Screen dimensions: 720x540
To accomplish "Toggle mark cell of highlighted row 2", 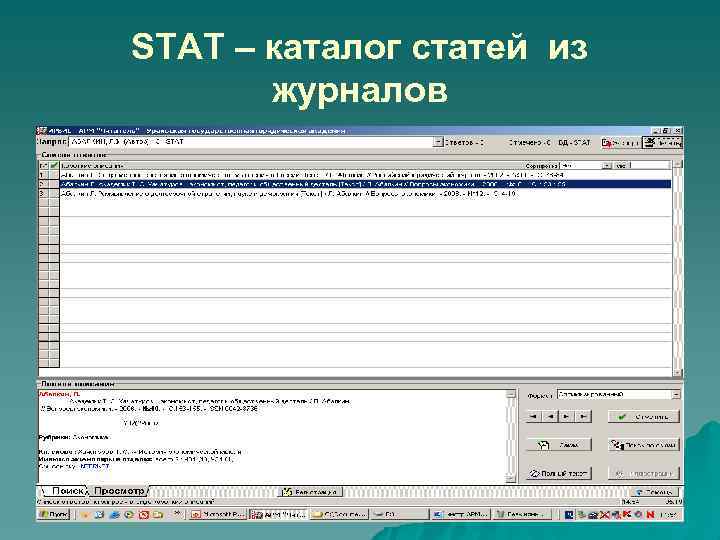I will point(54,184).
